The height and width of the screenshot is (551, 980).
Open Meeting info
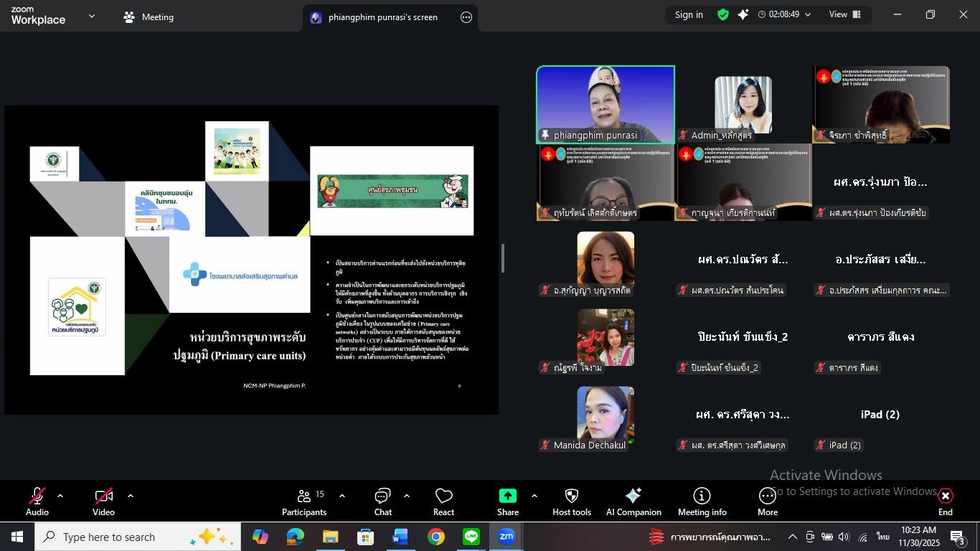702,501
